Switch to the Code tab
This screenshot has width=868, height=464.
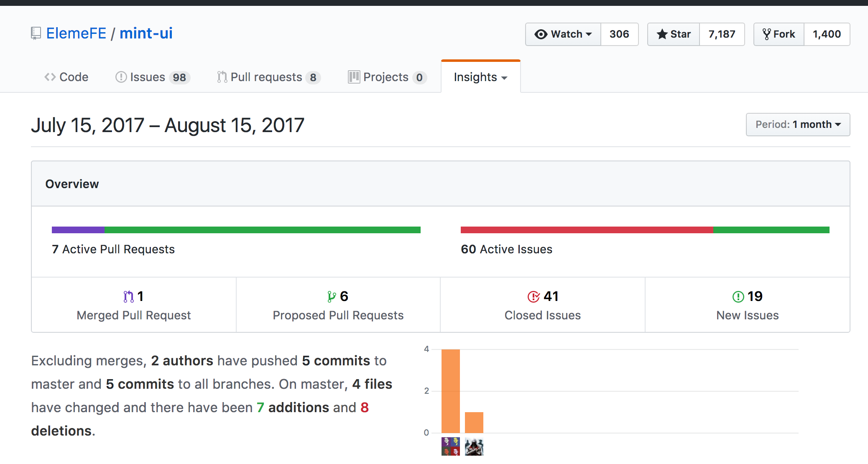[x=66, y=77]
